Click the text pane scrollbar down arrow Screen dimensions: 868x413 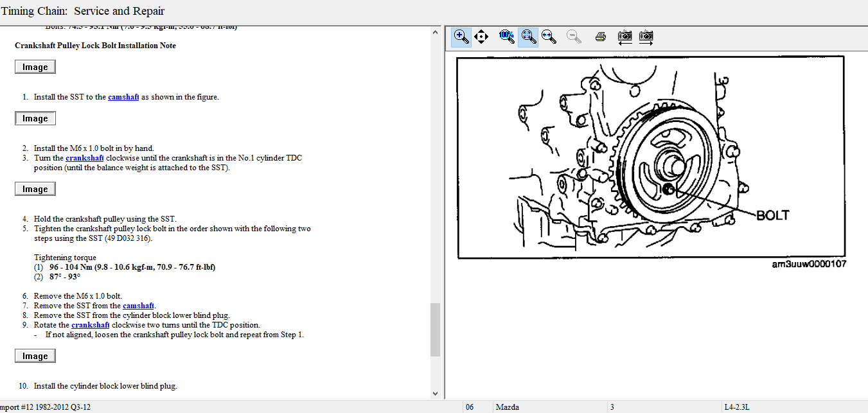click(435, 392)
